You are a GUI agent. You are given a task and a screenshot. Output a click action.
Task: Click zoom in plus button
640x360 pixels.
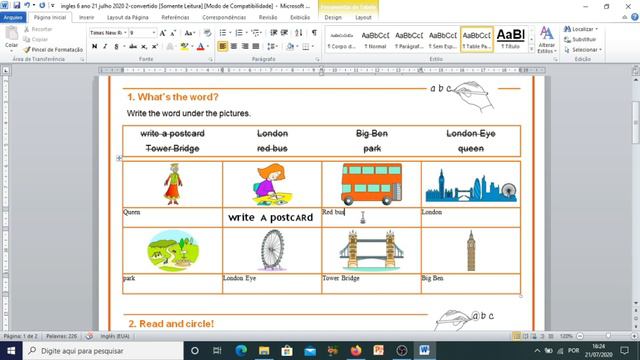[x=634, y=336]
